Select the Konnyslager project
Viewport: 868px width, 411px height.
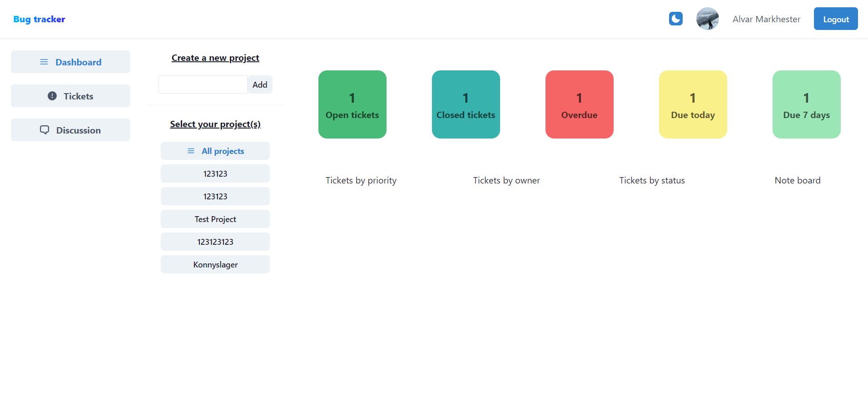(x=215, y=264)
